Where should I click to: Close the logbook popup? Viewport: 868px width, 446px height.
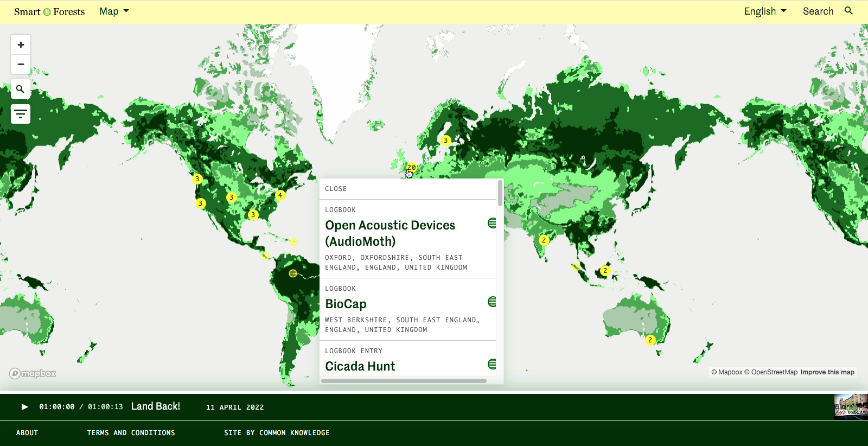click(x=336, y=189)
